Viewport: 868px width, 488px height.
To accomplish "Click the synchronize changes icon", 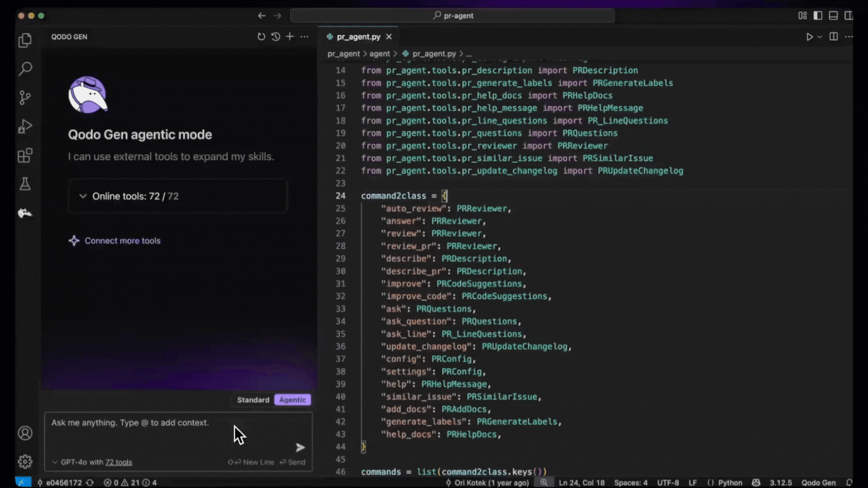I will [x=90, y=483].
